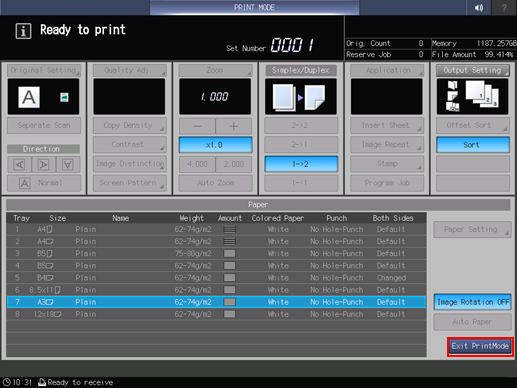Screen dimensions: 517x388
Task: Click the output sort preview image
Action: (x=472, y=97)
